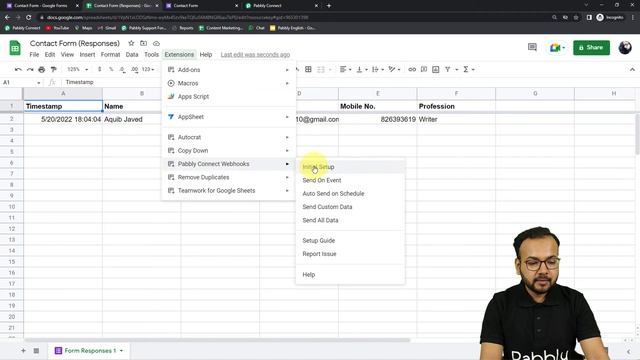The height and width of the screenshot is (360, 640).
Task: Open text rotation dropdown
Action: [x=394, y=69]
